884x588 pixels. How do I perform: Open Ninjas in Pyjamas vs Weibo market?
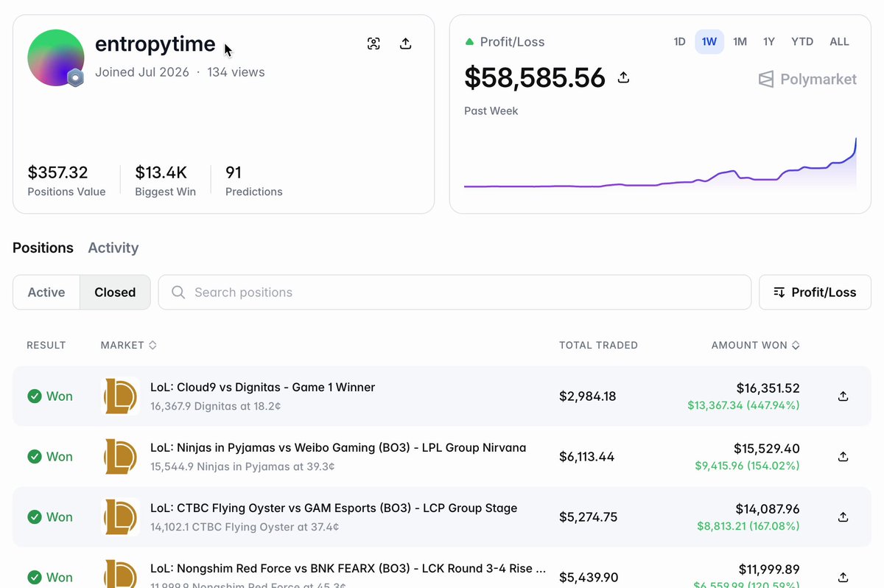[x=338, y=448]
